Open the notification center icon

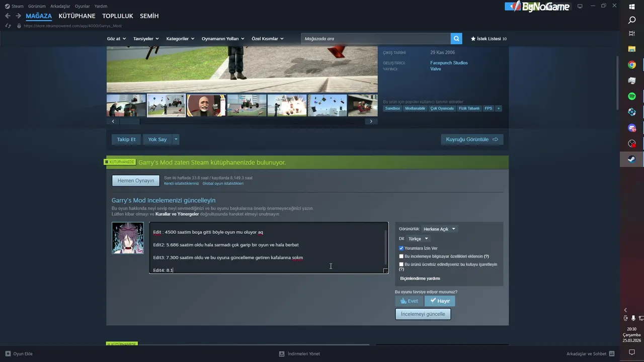coord(632,352)
